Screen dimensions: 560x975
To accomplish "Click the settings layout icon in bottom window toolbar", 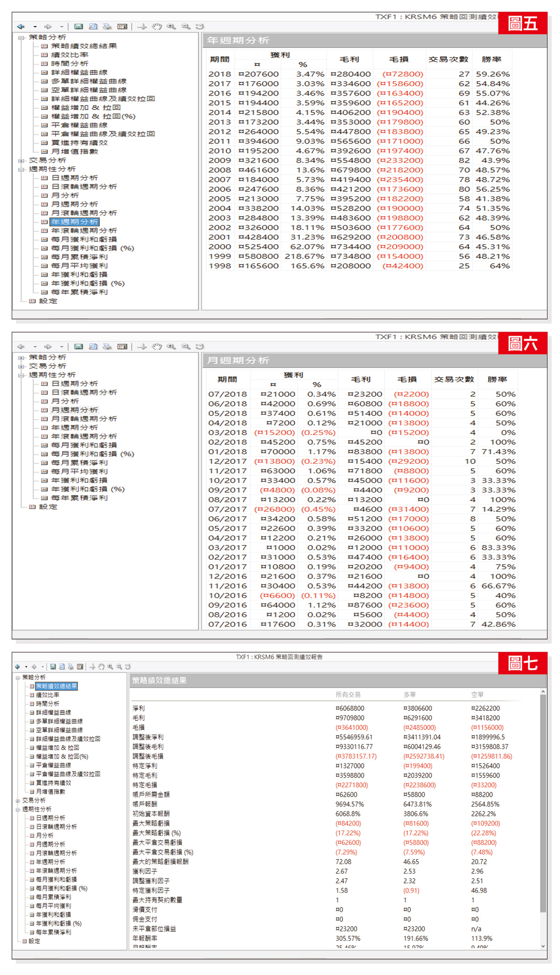I will click(80, 667).
